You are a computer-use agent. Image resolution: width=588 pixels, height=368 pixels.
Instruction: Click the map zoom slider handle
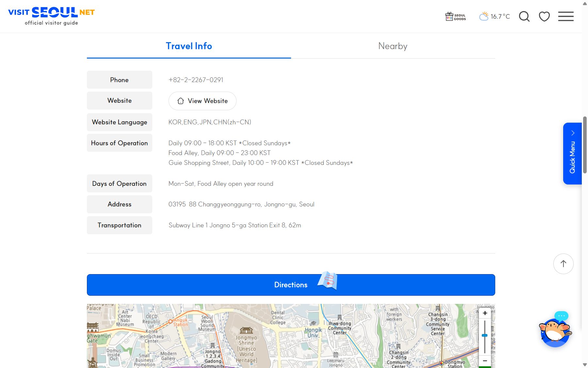click(485, 335)
